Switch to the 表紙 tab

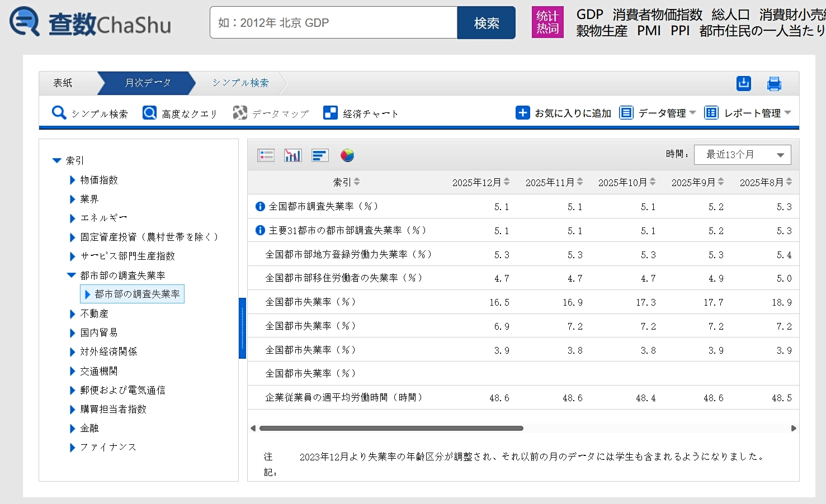coord(63,83)
